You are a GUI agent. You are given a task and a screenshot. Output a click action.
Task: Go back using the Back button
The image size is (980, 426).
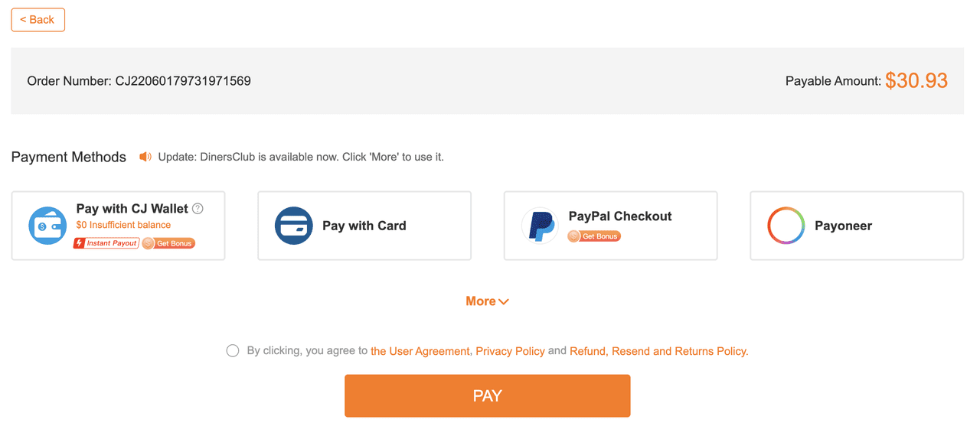(38, 20)
